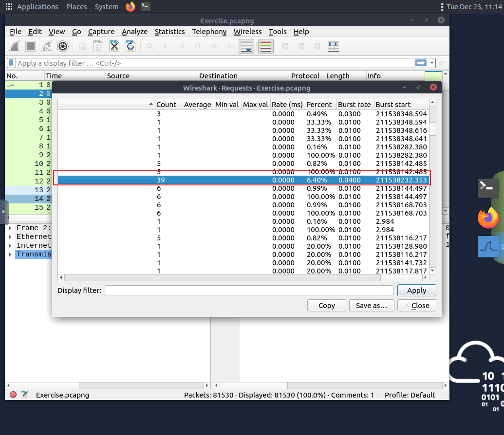Click the Requests table horizontal scrollbar
Image resolution: width=504 pixels, height=435 pixels.
pos(223,277)
